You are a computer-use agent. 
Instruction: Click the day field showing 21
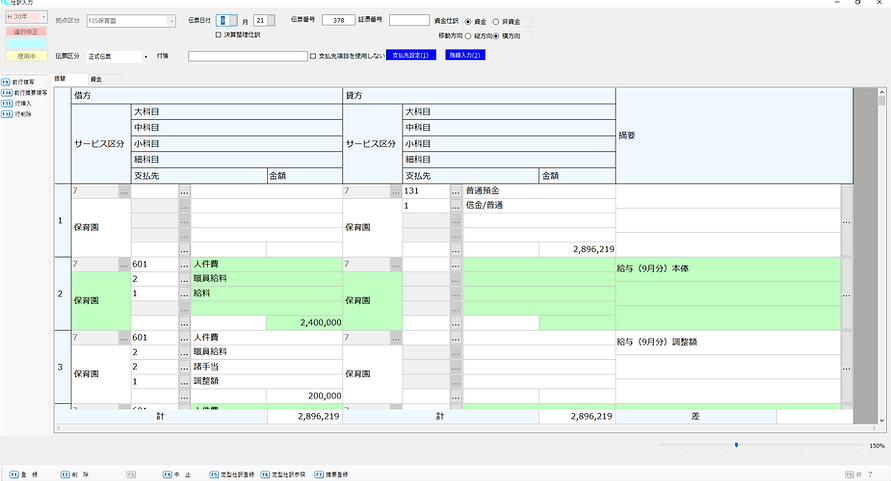click(260, 20)
